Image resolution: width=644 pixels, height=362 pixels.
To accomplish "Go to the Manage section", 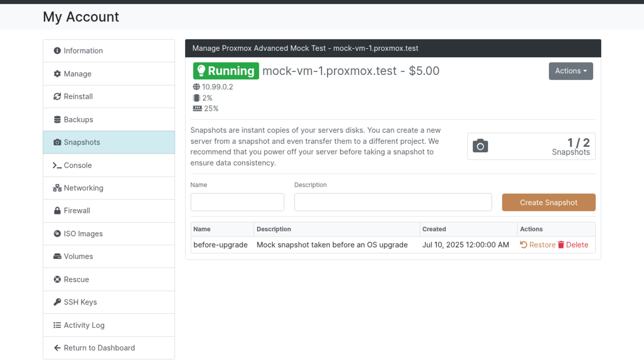I will pyautogui.click(x=109, y=74).
